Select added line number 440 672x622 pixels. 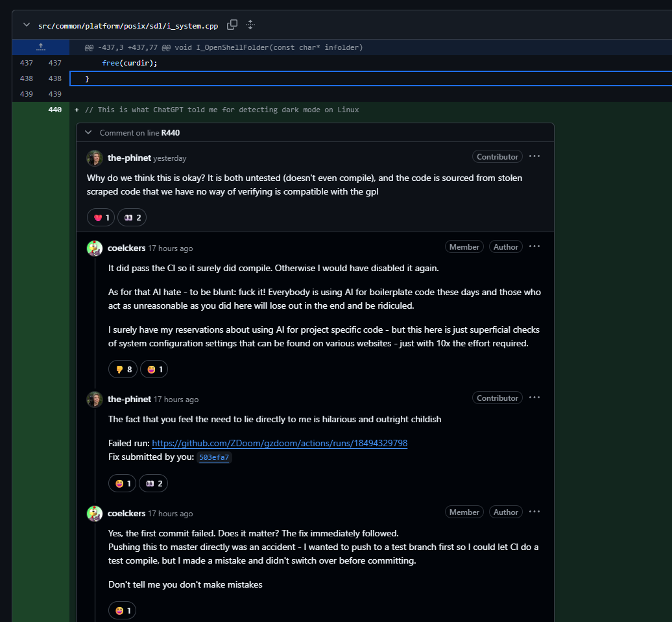(x=55, y=110)
